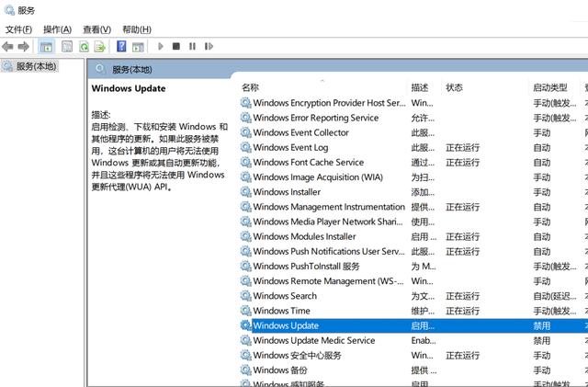Select Windows Update Medic Service row
Viewport: 588px width, 387px height.
click(x=414, y=340)
